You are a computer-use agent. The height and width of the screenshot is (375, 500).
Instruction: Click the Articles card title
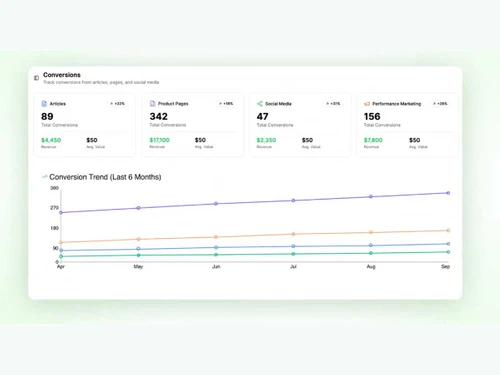click(58, 104)
